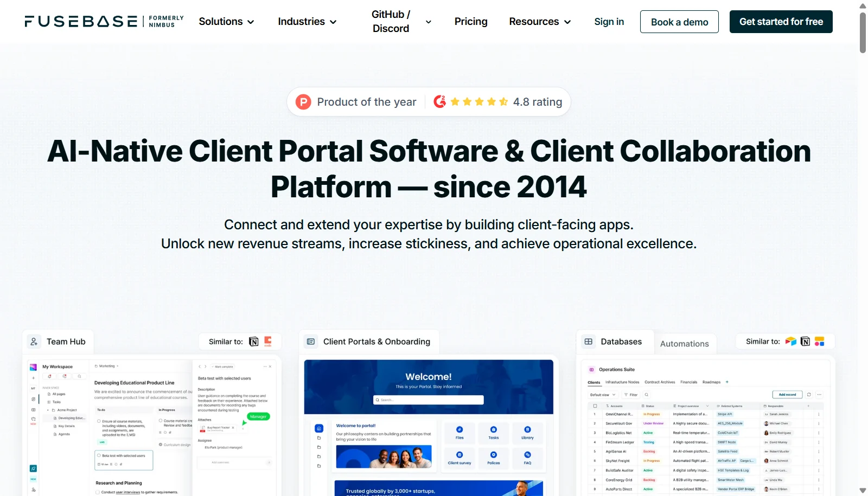The height and width of the screenshot is (496, 868).
Task: Switch to the Automations tab
Action: click(684, 344)
